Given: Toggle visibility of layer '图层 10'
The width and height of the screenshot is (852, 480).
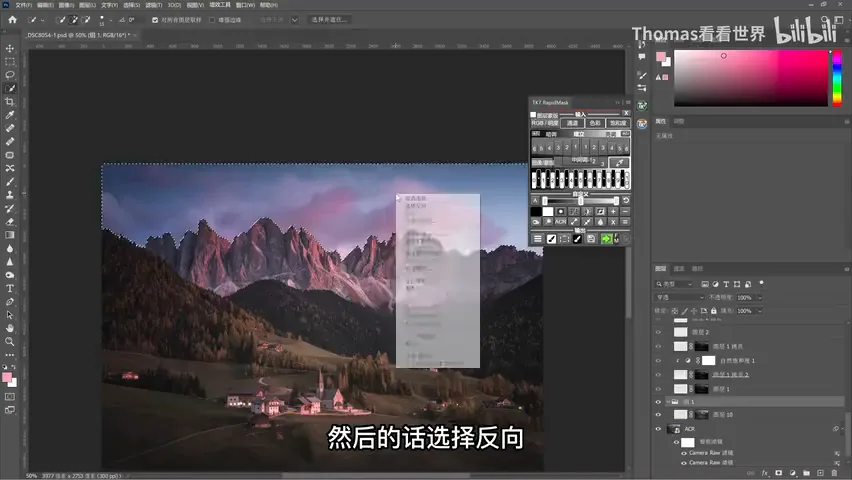Looking at the screenshot, I should point(658,415).
